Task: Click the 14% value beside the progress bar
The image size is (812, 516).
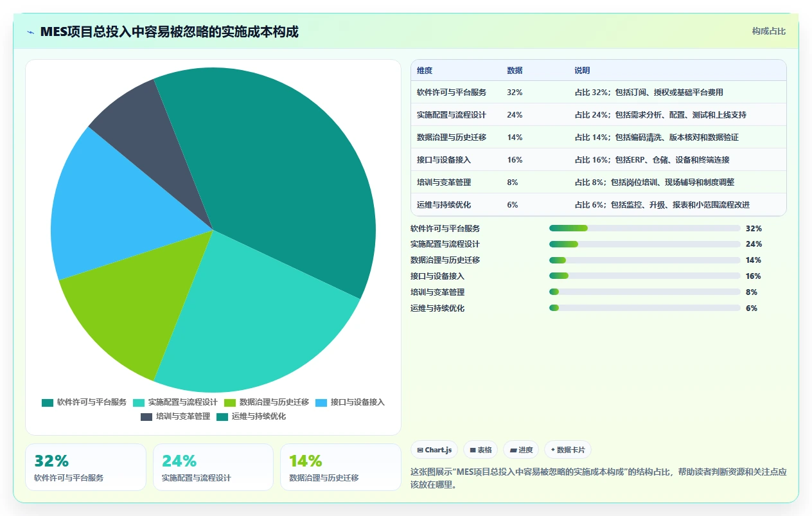Action: tap(754, 260)
